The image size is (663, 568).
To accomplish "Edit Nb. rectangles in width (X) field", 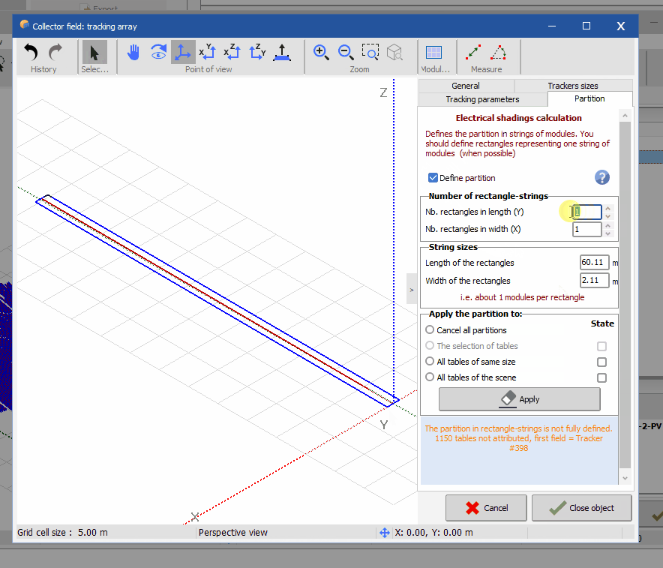I will pyautogui.click(x=587, y=229).
